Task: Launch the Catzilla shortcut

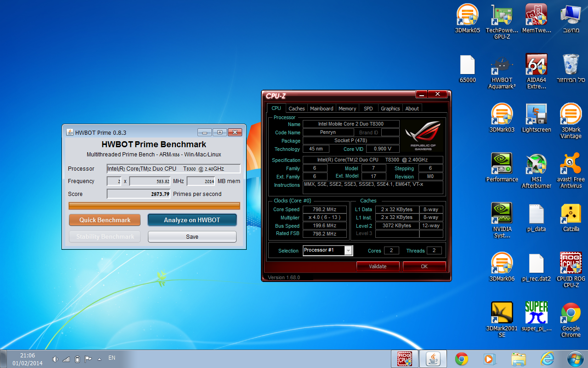Action: pos(571,217)
